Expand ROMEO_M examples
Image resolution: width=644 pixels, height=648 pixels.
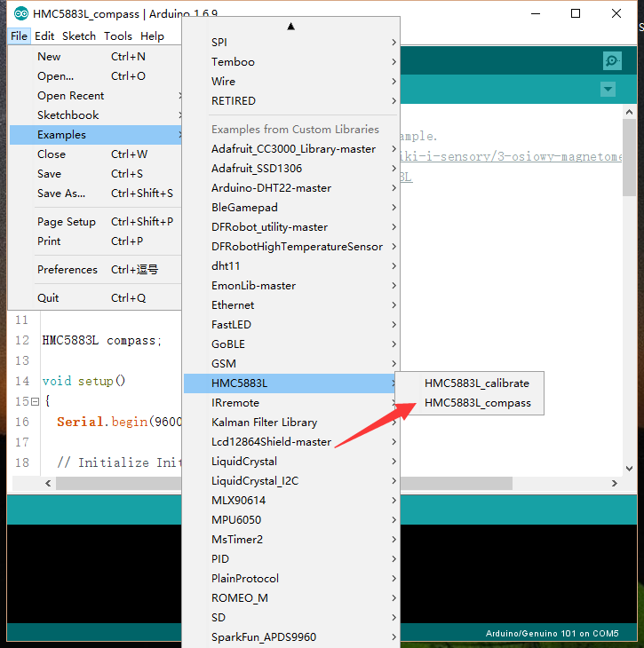point(291,597)
